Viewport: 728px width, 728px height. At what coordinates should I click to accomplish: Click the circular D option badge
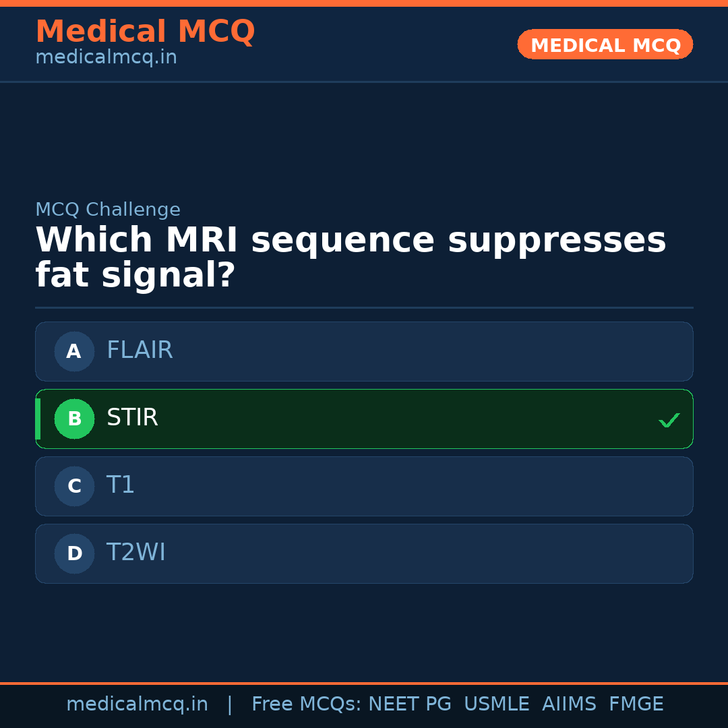pyautogui.click(x=74, y=553)
